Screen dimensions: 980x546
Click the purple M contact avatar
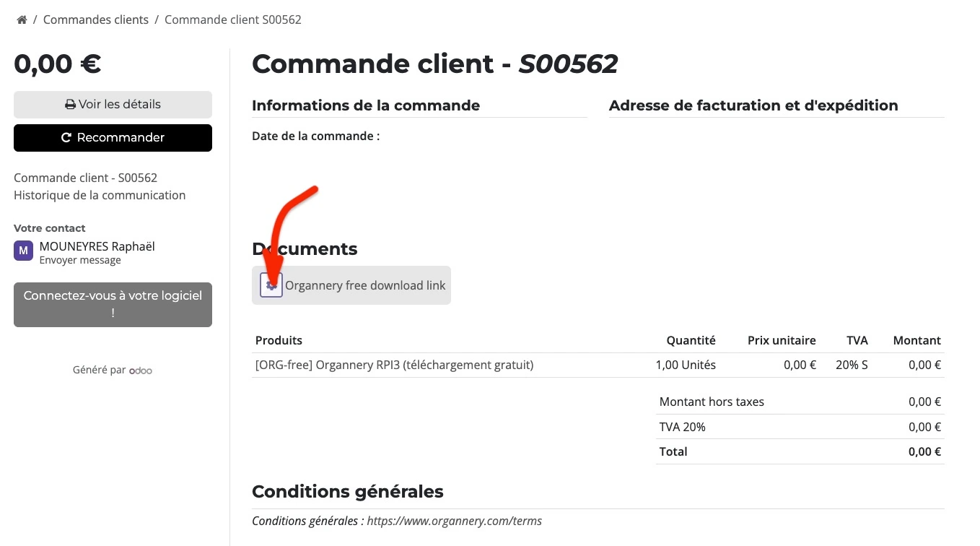point(23,251)
